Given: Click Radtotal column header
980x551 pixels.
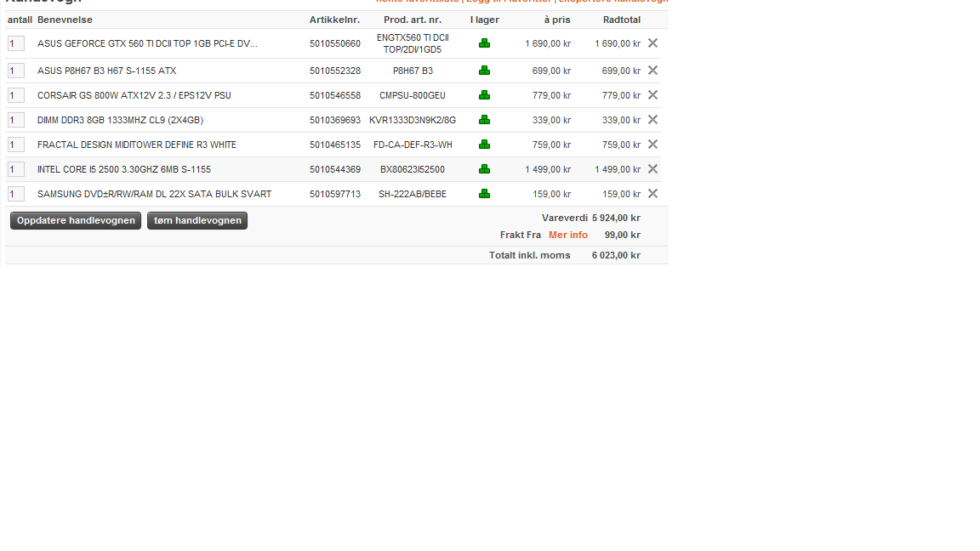Looking at the screenshot, I should coord(622,20).
